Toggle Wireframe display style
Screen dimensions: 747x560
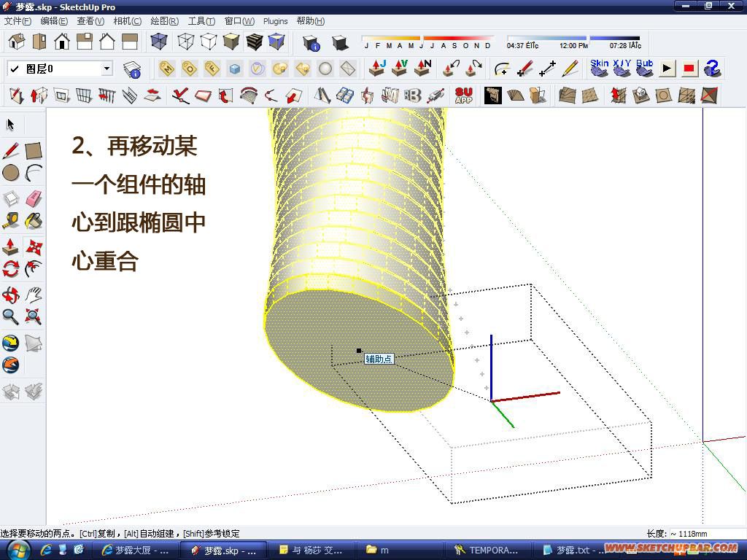(x=186, y=42)
